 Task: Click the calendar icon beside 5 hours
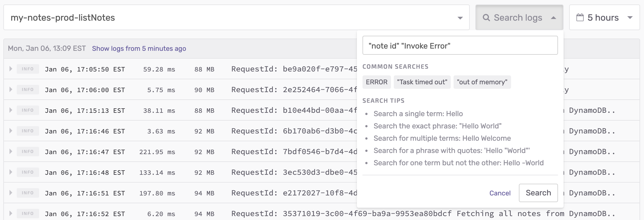(580, 18)
